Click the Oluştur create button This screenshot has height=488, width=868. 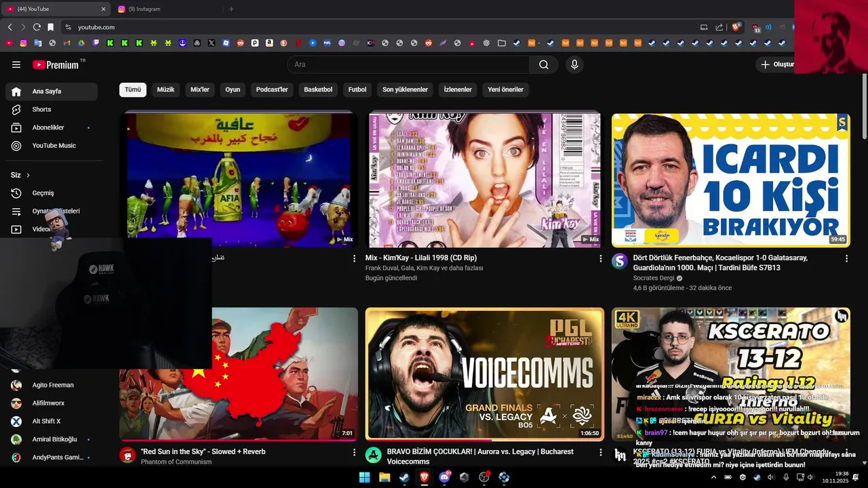coord(776,64)
